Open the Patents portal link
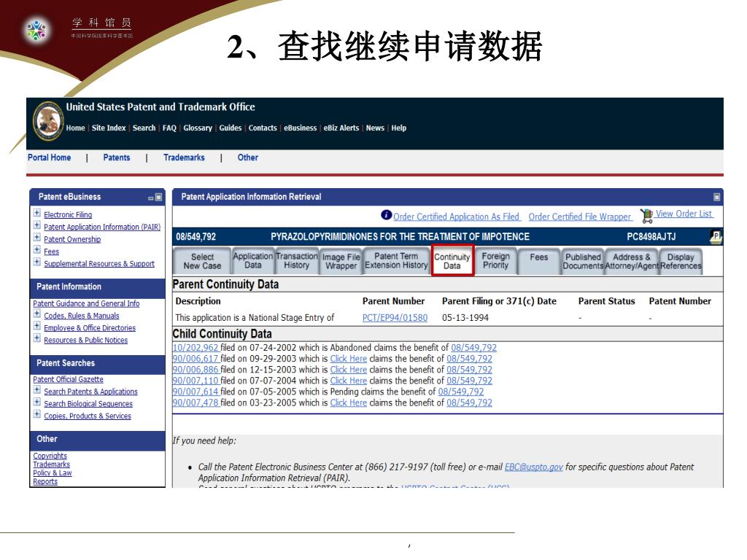This screenshot has width=747, height=560. coord(116,157)
